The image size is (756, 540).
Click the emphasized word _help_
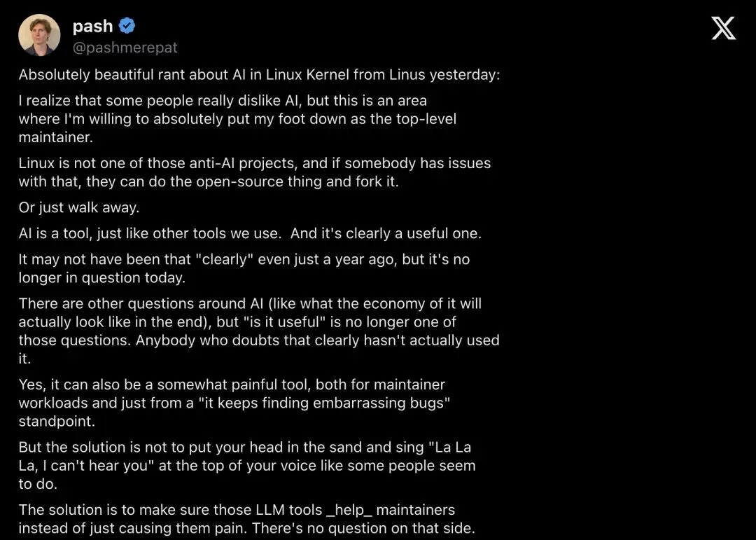point(349,510)
